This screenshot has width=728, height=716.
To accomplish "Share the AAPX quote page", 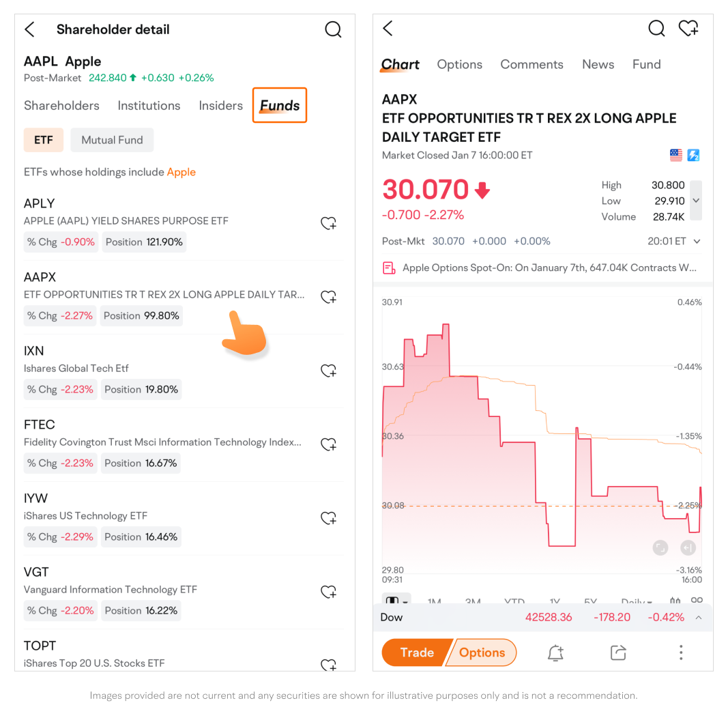I will point(618,653).
